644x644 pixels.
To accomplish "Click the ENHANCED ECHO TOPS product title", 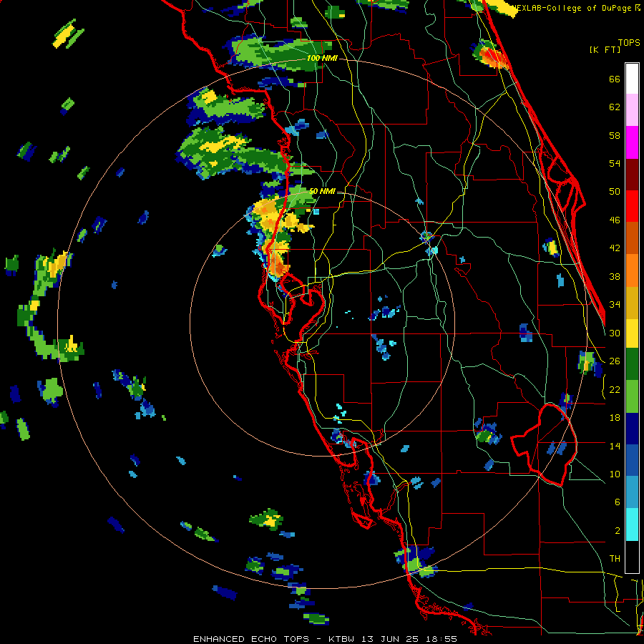I will click(x=251, y=639).
